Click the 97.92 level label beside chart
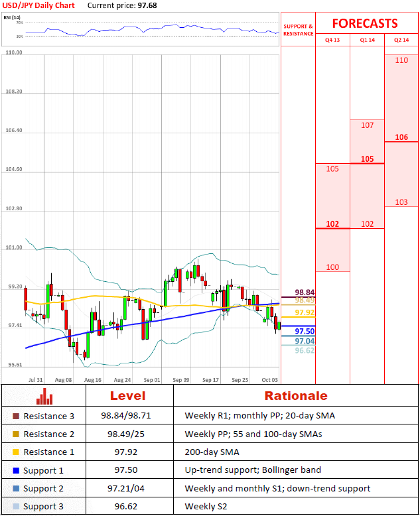 [x=305, y=312]
